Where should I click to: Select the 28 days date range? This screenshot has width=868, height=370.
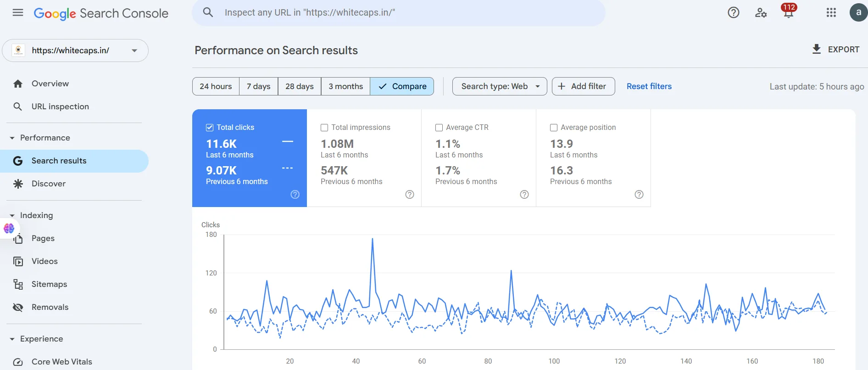[300, 86]
